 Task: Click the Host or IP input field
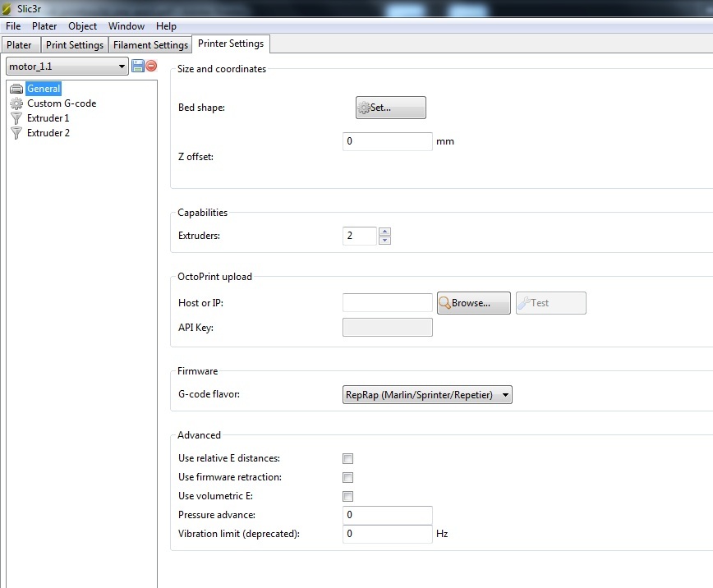(388, 303)
